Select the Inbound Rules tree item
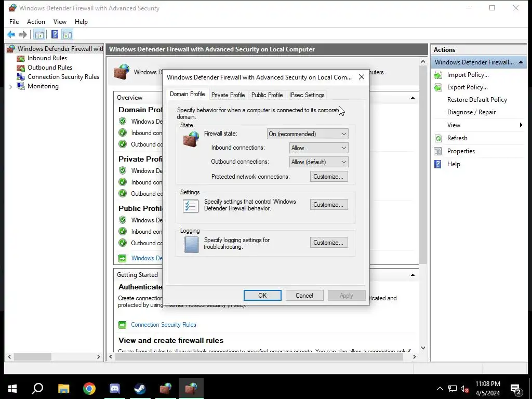This screenshot has width=532, height=399. [x=47, y=58]
